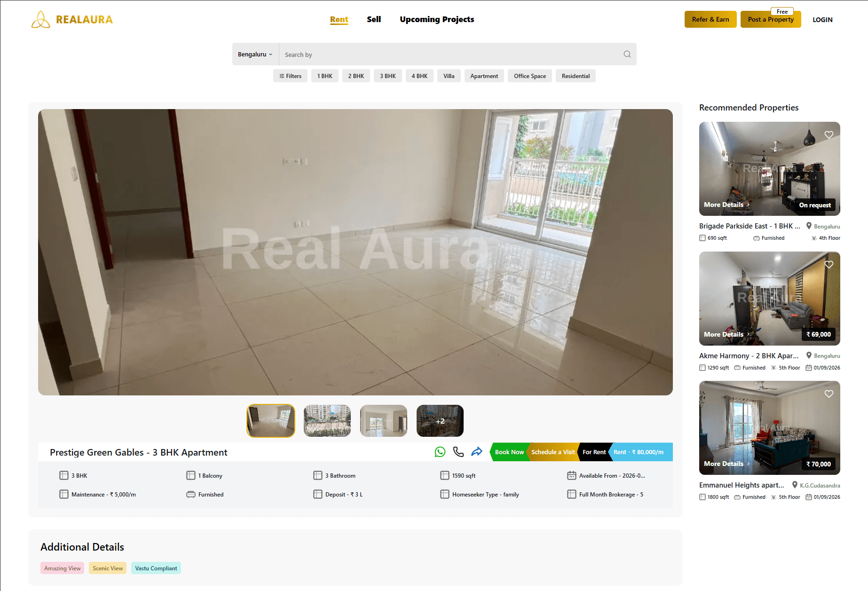Click the Amazing View tag
This screenshot has width=868, height=591.
63,568
